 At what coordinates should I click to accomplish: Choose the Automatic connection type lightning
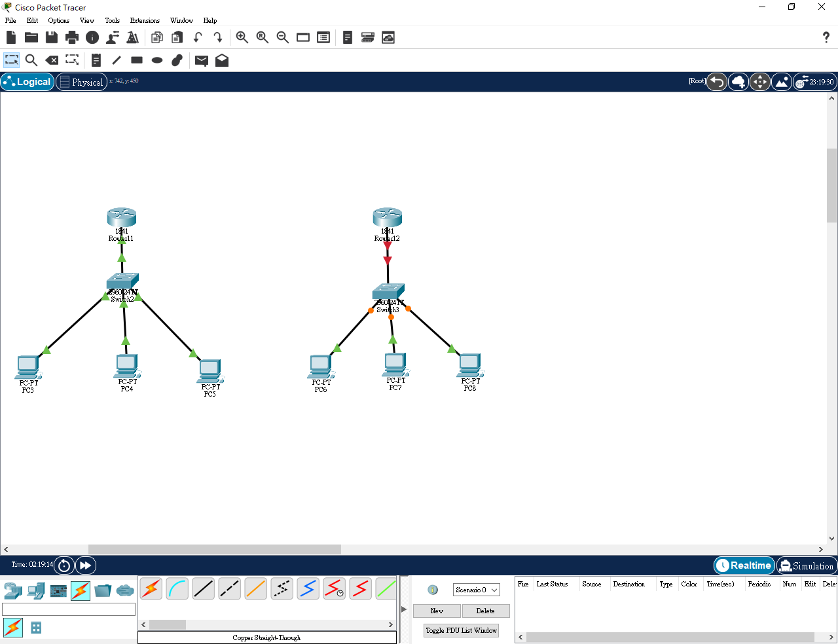point(151,588)
